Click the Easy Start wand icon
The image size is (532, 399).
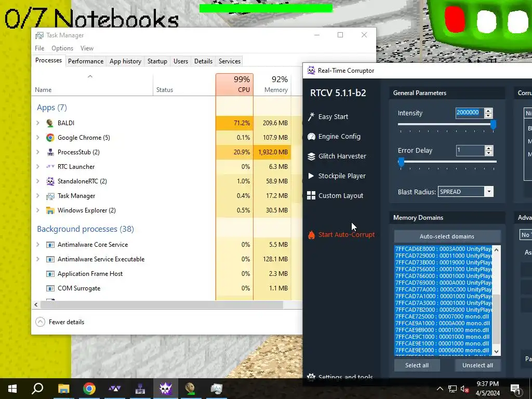pos(311,117)
